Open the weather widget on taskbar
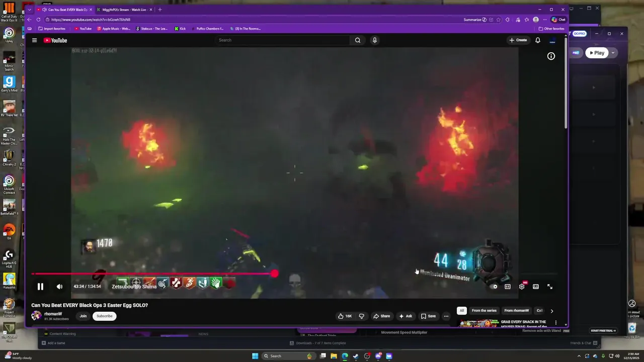644x362 pixels. tap(18, 355)
